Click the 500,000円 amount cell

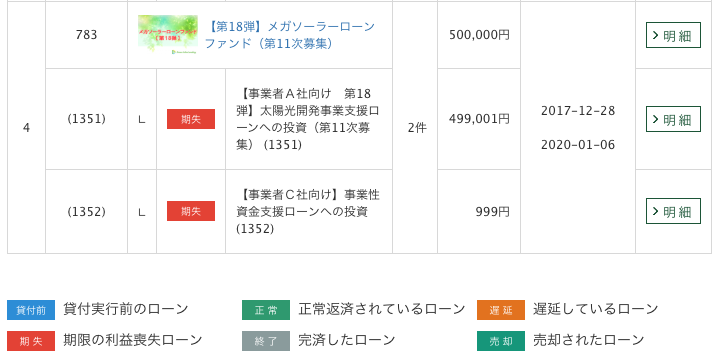click(479, 35)
